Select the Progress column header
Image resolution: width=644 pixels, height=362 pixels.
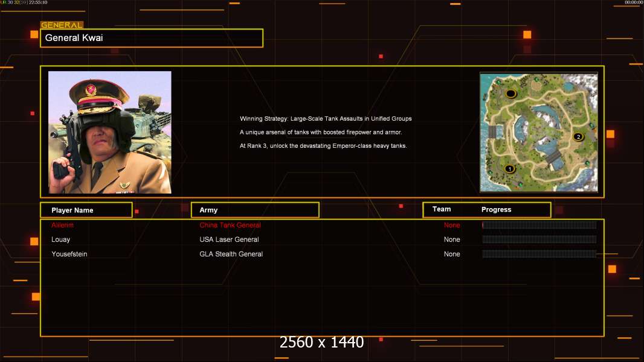pyautogui.click(x=496, y=209)
